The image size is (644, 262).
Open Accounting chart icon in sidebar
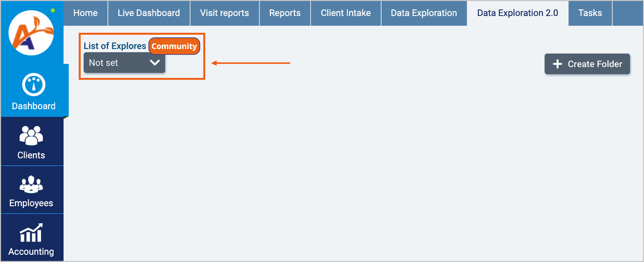pos(31,233)
